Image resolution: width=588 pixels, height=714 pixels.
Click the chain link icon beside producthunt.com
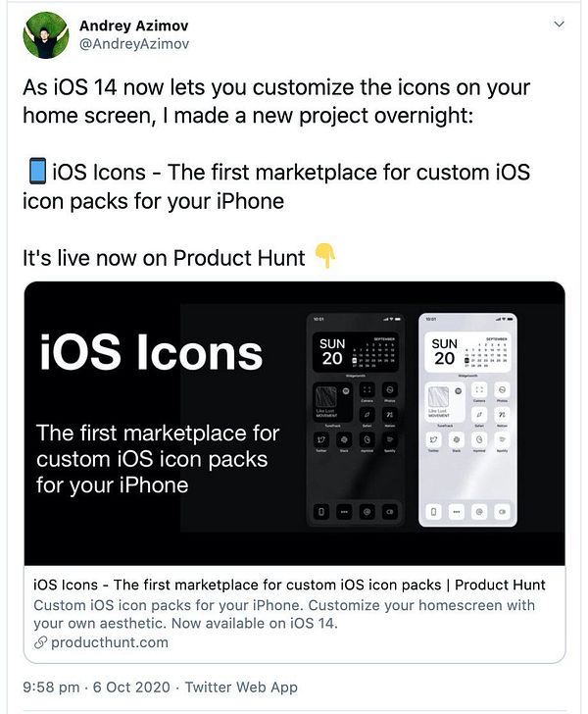point(40,642)
